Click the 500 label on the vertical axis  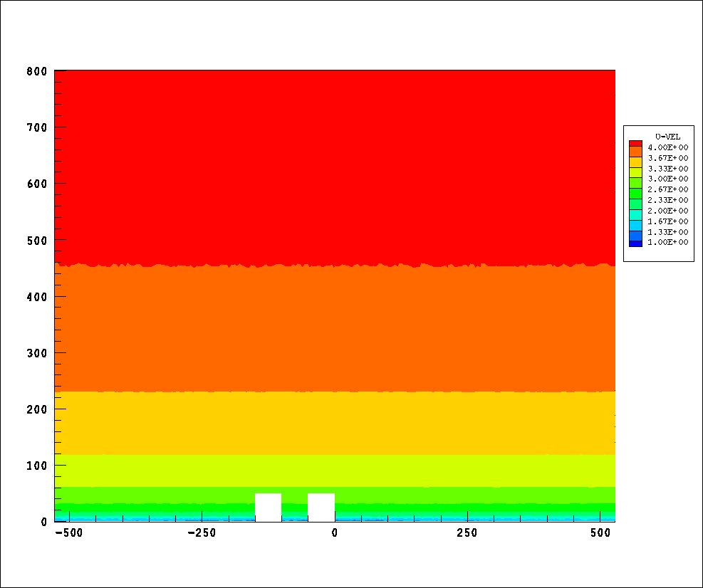point(37,241)
